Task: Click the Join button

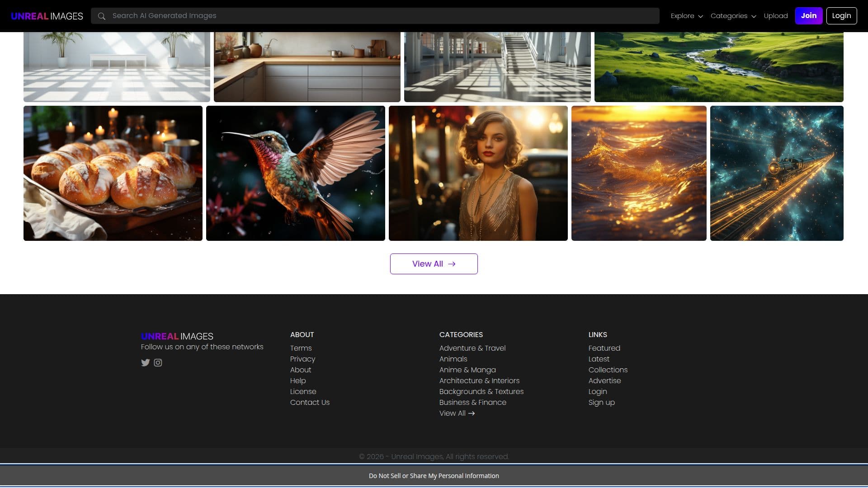Action: [x=809, y=16]
